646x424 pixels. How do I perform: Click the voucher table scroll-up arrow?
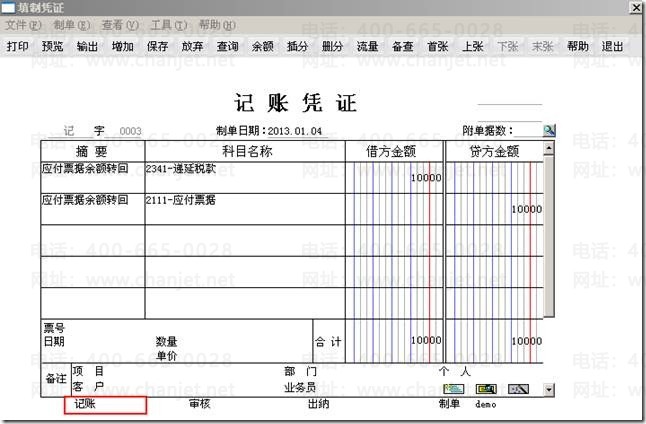point(548,148)
